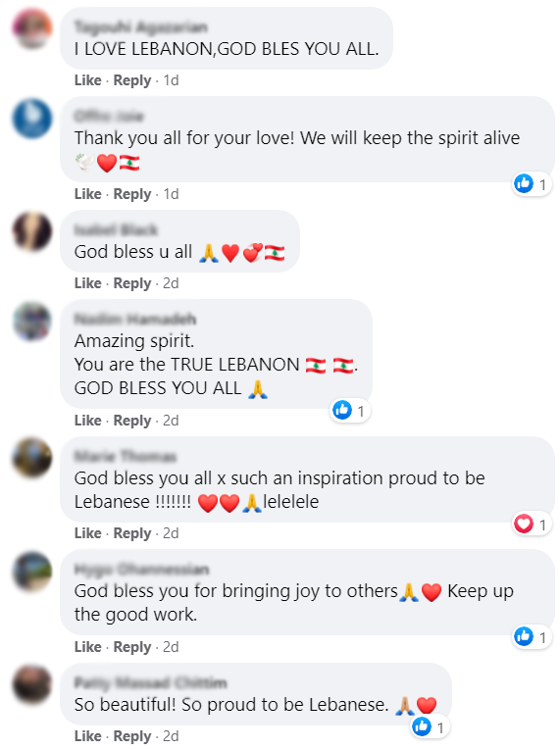Click the heart reaction icon on the "inspiration" comment
560x750 pixels.
[x=524, y=524]
